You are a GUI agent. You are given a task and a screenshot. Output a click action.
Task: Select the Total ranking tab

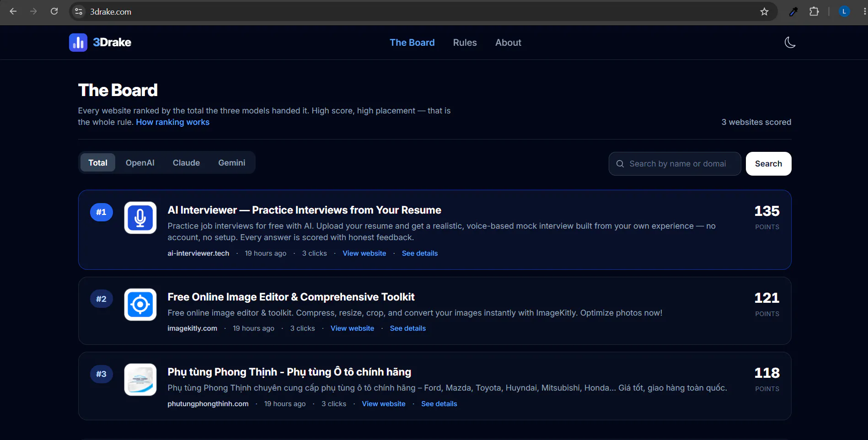pos(98,163)
